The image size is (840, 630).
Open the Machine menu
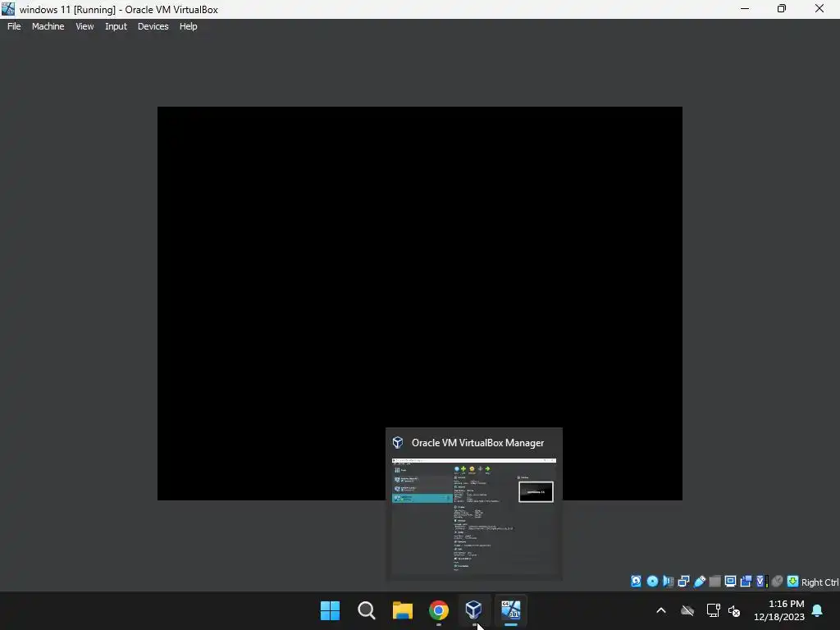48,26
